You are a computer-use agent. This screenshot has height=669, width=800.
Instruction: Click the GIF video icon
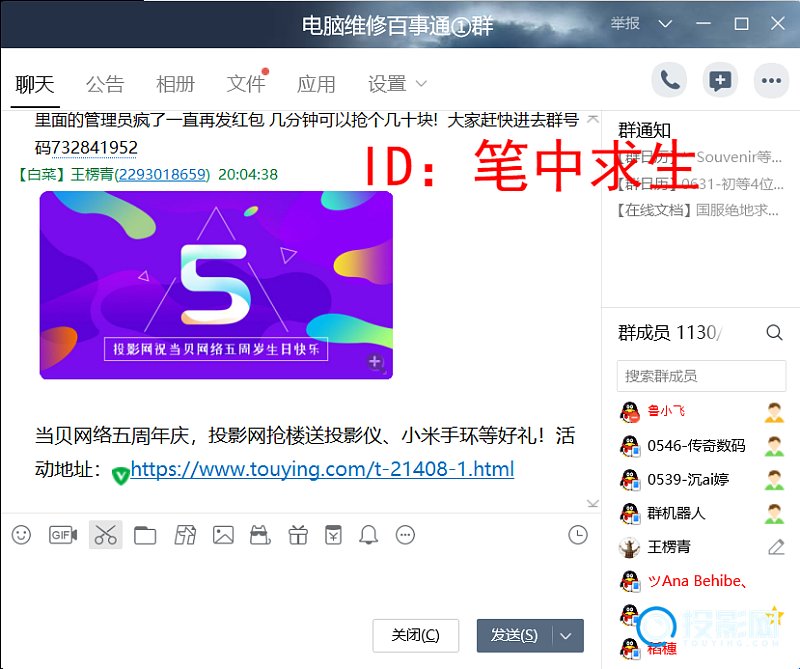(63, 535)
